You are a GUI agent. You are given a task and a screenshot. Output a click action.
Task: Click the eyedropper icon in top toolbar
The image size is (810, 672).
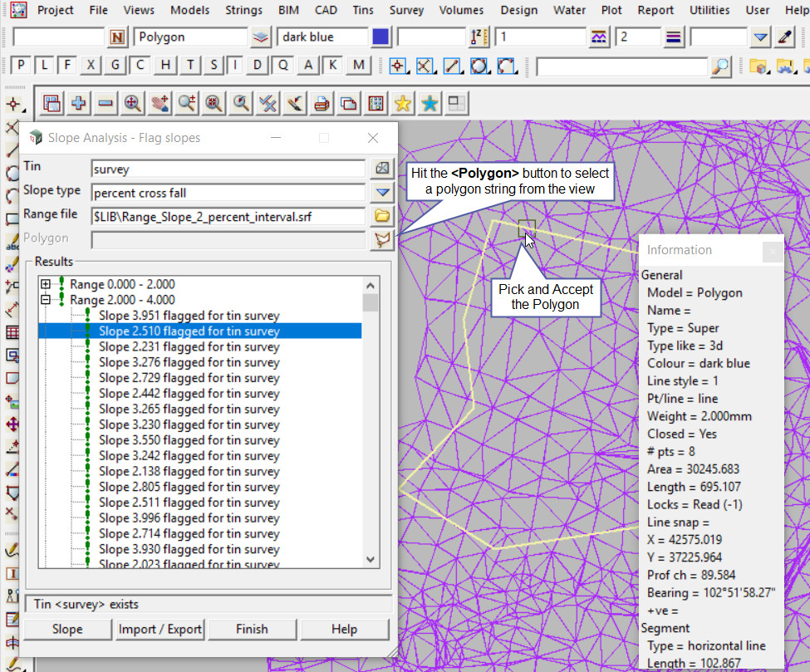tap(785, 37)
